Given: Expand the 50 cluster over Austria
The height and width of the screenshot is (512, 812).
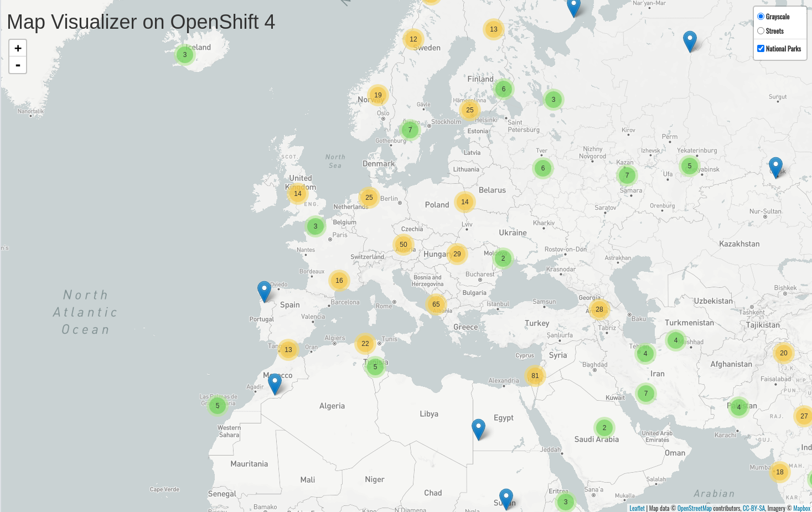Looking at the screenshot, I should coord(403,245).
